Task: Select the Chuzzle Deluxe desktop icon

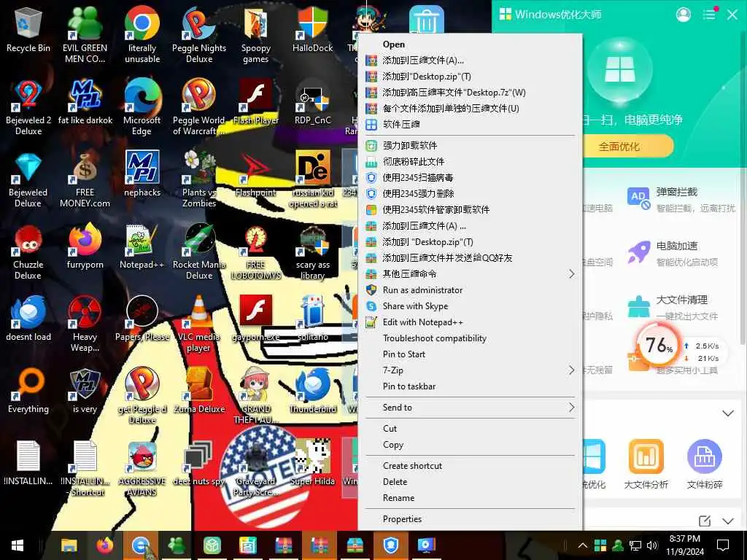Action: tap(28, 252)
